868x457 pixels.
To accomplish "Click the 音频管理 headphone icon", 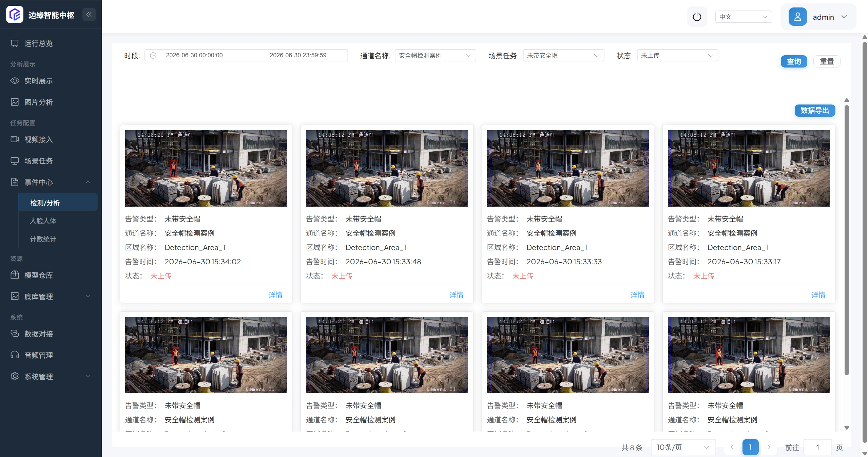I will [15, 355].
